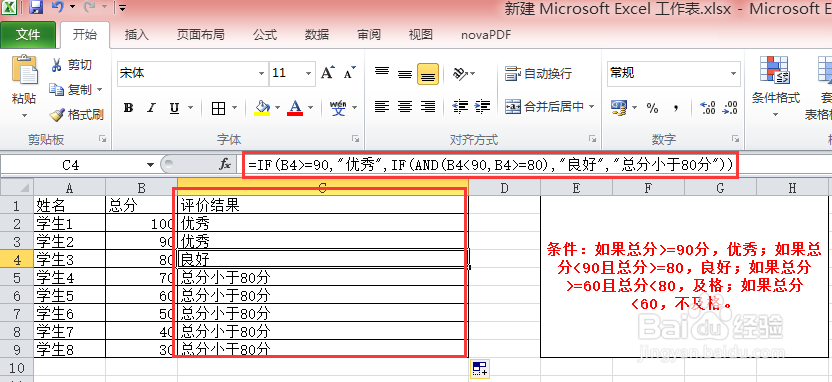The width and height of the screenshot is (832, 382).
Task: Open merge and center dropdown arrow
Action: [591, 107]
